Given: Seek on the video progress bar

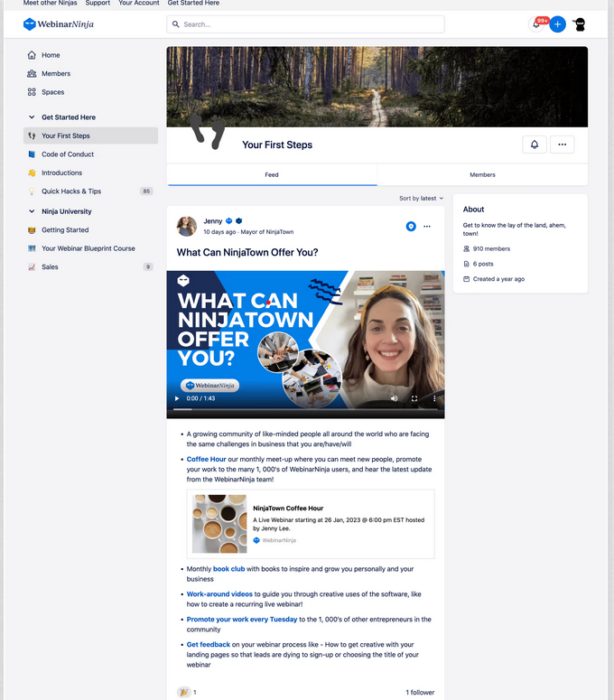Looking at the screenshot, I should click(x=306, y=409).
